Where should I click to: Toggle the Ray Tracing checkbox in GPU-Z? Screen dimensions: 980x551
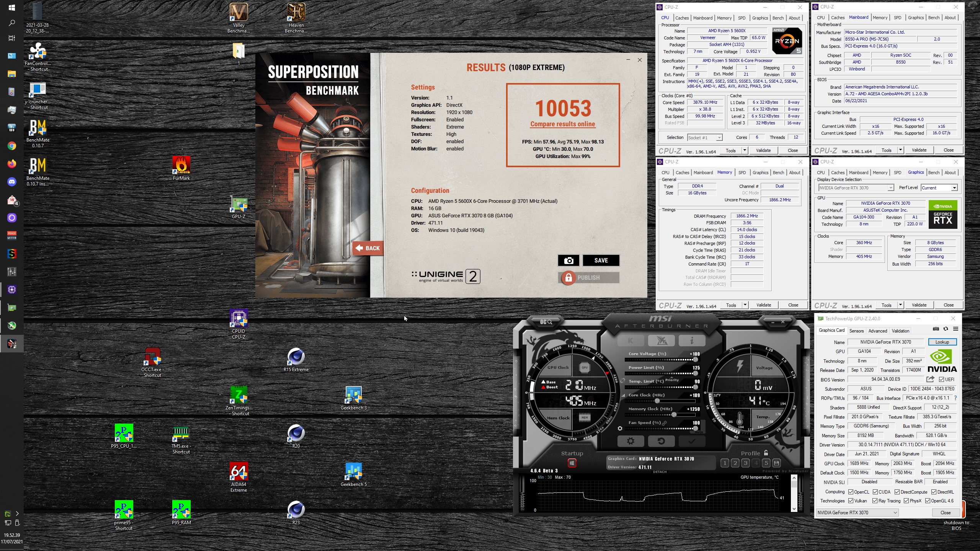875,501
